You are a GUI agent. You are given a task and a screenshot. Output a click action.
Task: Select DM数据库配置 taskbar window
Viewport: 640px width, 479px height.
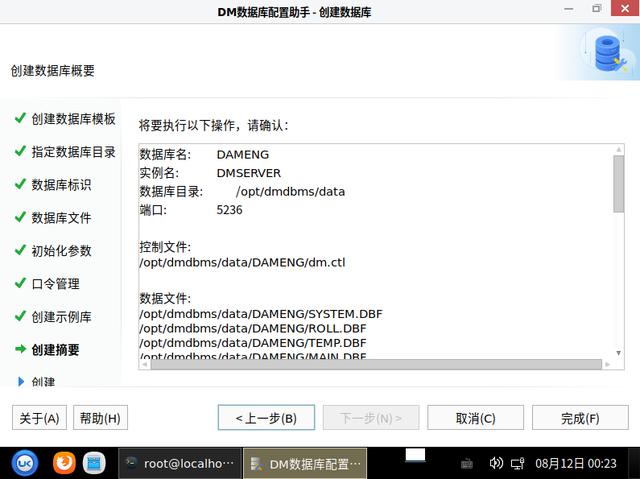(x=305, y=463)
